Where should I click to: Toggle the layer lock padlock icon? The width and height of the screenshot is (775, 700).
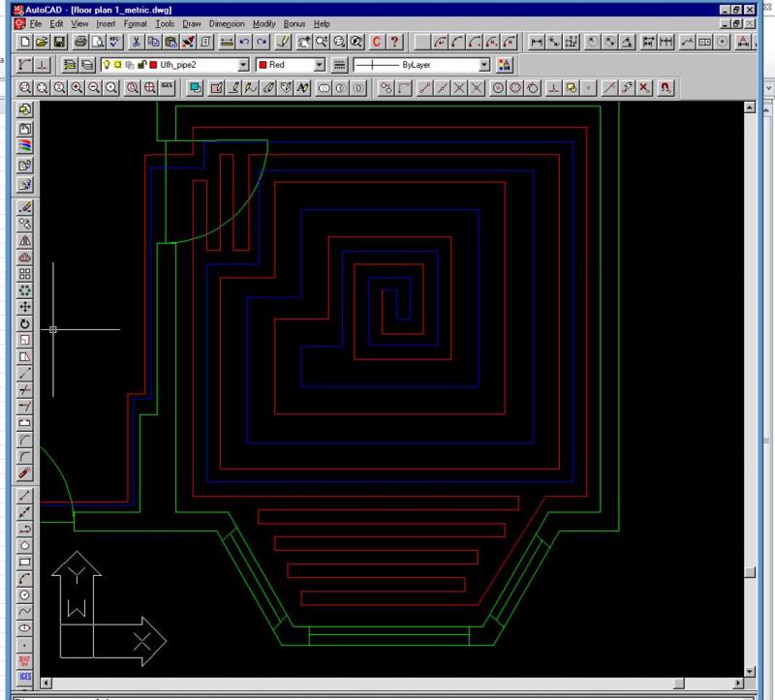(141, 65)
